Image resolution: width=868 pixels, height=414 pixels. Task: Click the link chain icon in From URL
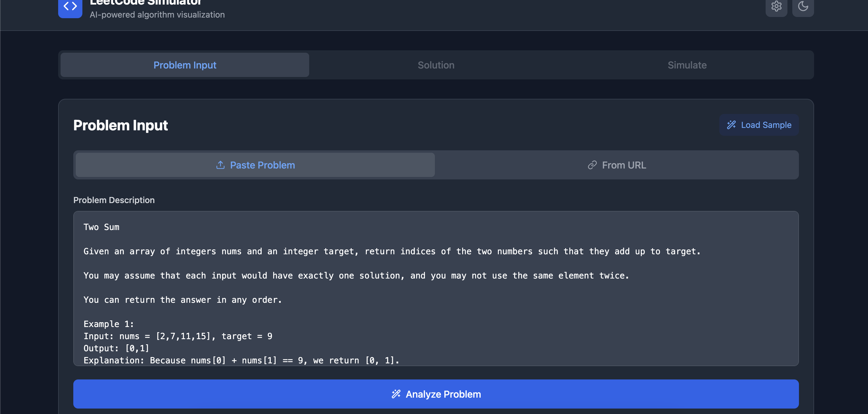pyautogui.click(x=592, y=165)
